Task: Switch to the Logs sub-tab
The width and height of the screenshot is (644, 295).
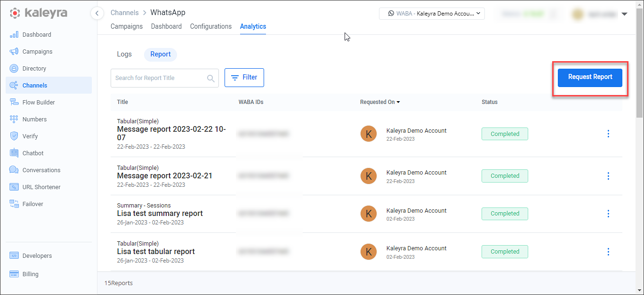Action: click(124, 54)
